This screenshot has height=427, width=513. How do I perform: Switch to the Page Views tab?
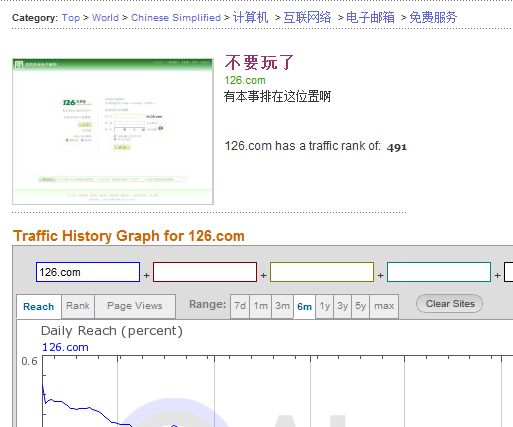click(x=135, y=306)
